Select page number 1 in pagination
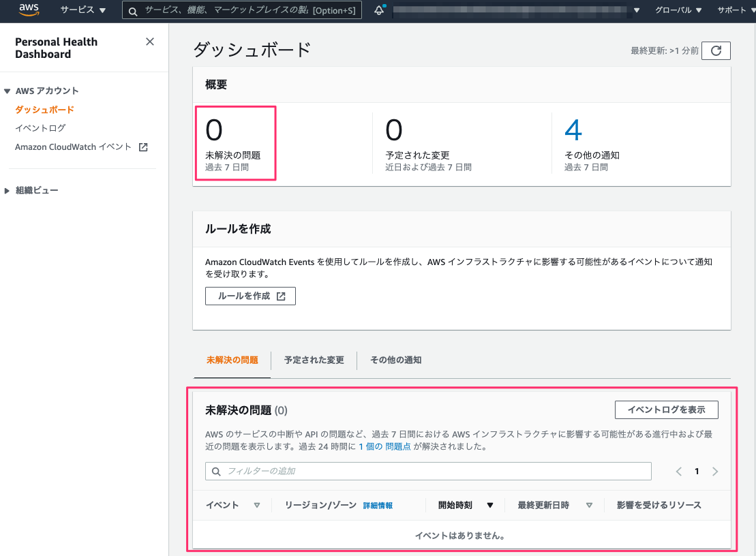The width and height of the screenshot is (756, 556). (697, 472)
